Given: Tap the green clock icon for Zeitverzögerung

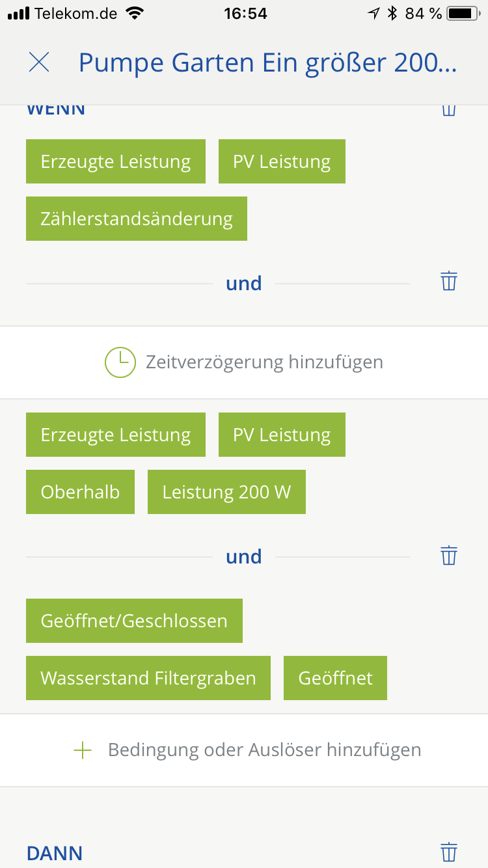Looking at the screenshot, I should click(120, 362).
